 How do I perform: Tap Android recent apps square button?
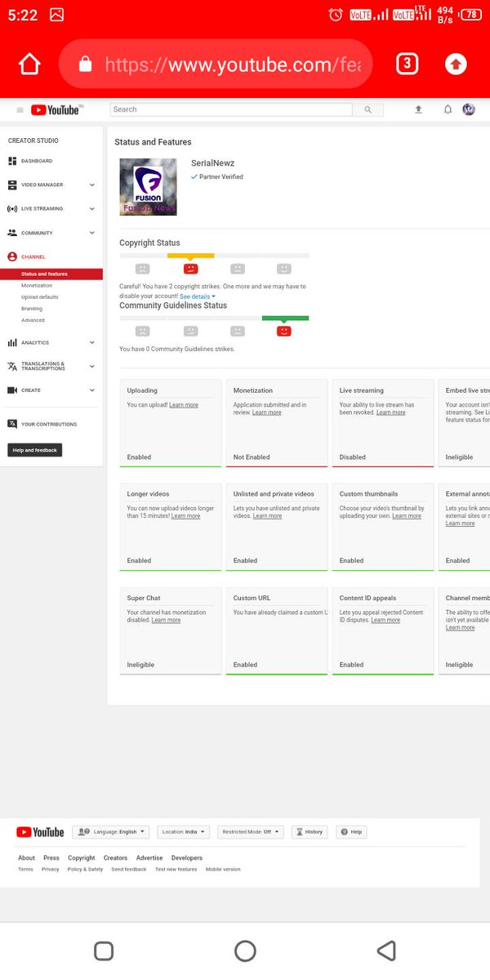click(104, 951)
